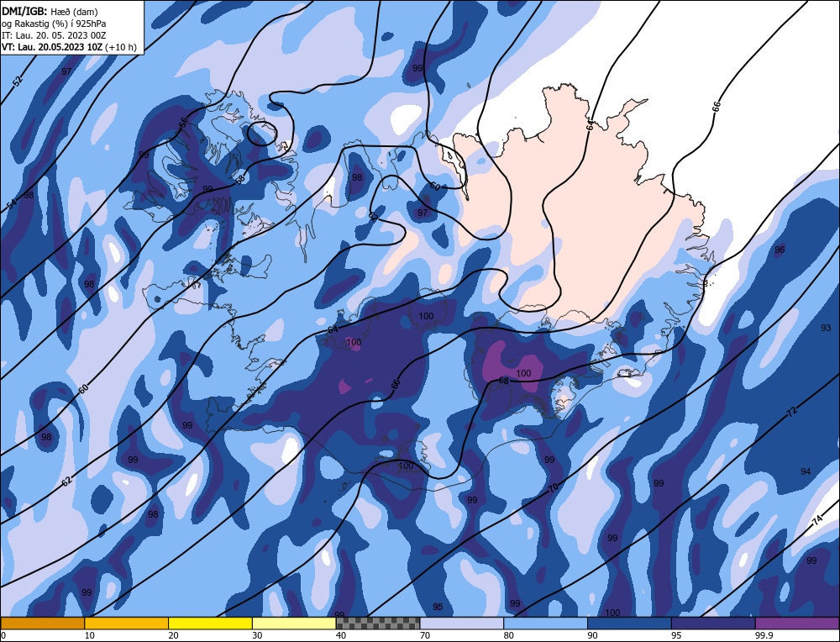Click the '70' contour label on the map
This screenshot has width=840, height=642.
coord(554,488)
